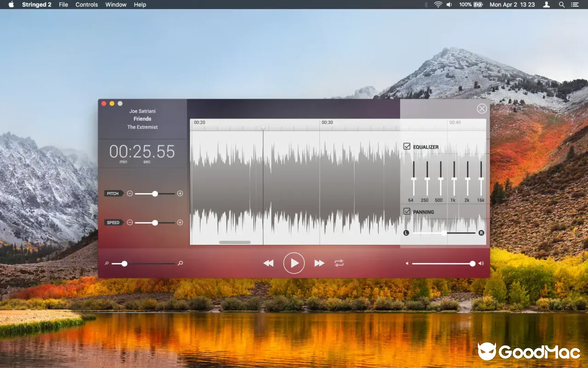The height and width of the screenshot is (368, 588).
Task: Click the pitch slider handle
Action: click(155, 194)
